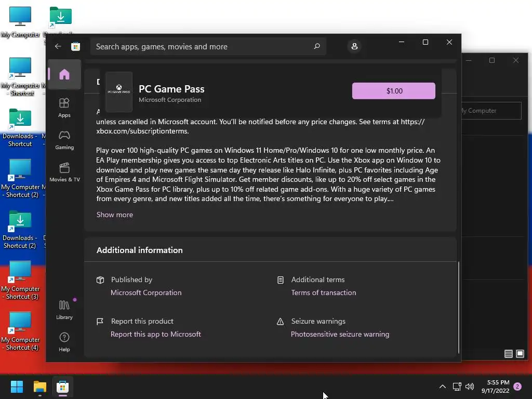This screenshot has height=399, width=532.
Task: Click the Seizure warnings triangle icon
Action: (280, 321)
